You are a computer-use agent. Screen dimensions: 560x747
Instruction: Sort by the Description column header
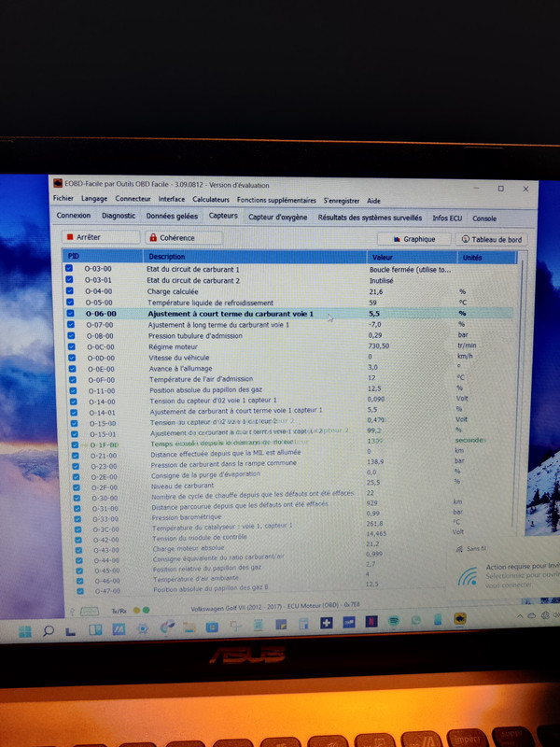tap(255, 256)
